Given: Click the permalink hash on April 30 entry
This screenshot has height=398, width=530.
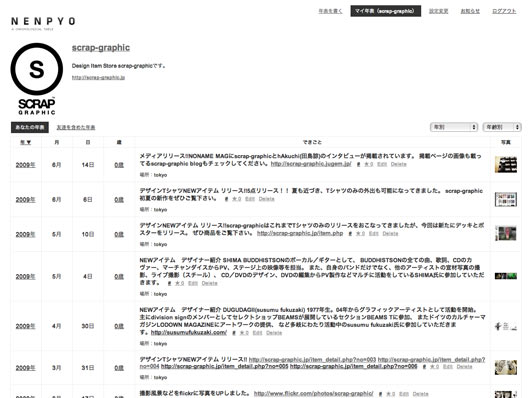Looking at the screenshot, I should pyautogui.click(x=234, y=333).
